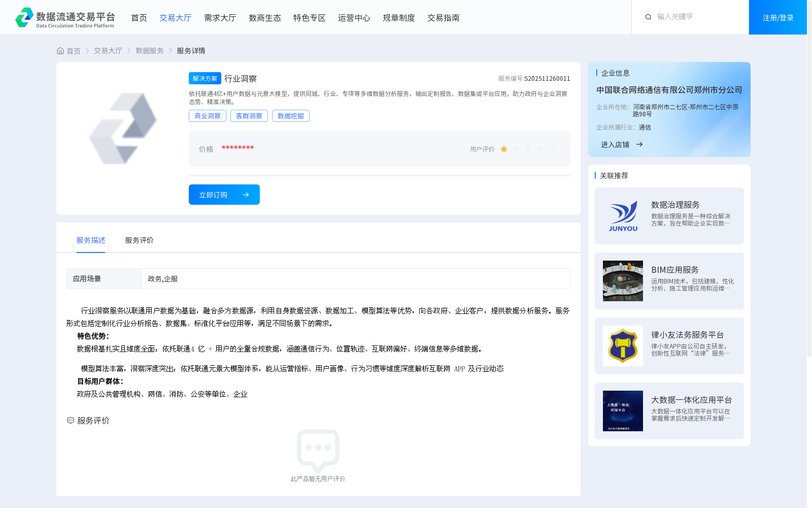The image size is (812, 508).
Task: Switch to the 服务评价 tab
Action: (x=140, y=240)
